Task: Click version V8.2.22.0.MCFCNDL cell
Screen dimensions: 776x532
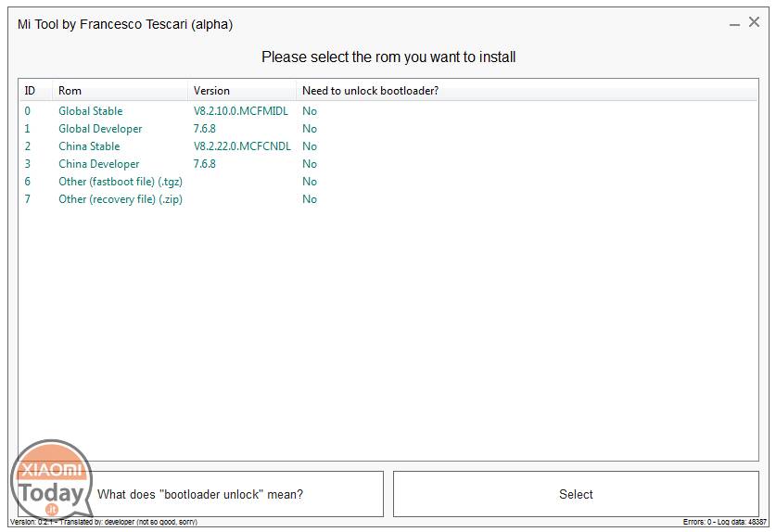Action: coord(242,146)
